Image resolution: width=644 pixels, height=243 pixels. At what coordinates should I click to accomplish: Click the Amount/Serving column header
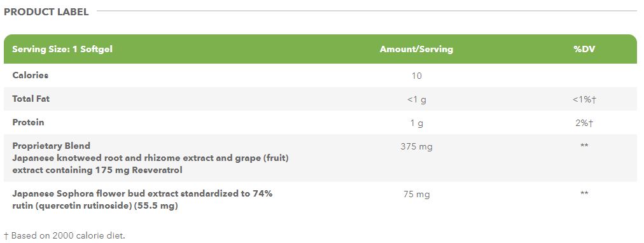point(416,49)
